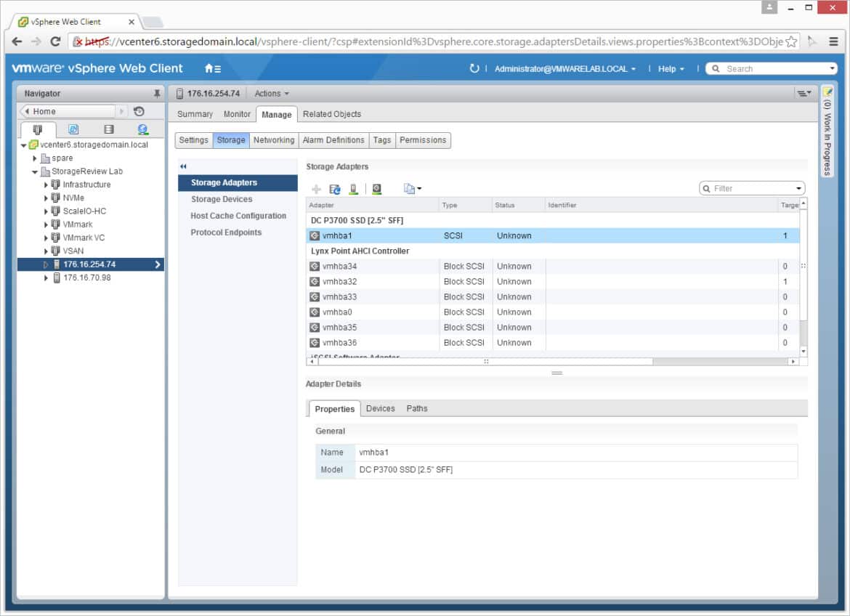Image resolution: width=850 pixels, height=616 pixels.
Task: Click the vmhba1 adapter icon
Action: click(x=315, y=236)
